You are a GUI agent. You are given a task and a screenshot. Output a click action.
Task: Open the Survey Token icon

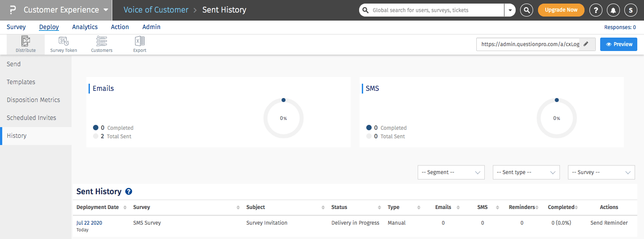click(64, 42)
